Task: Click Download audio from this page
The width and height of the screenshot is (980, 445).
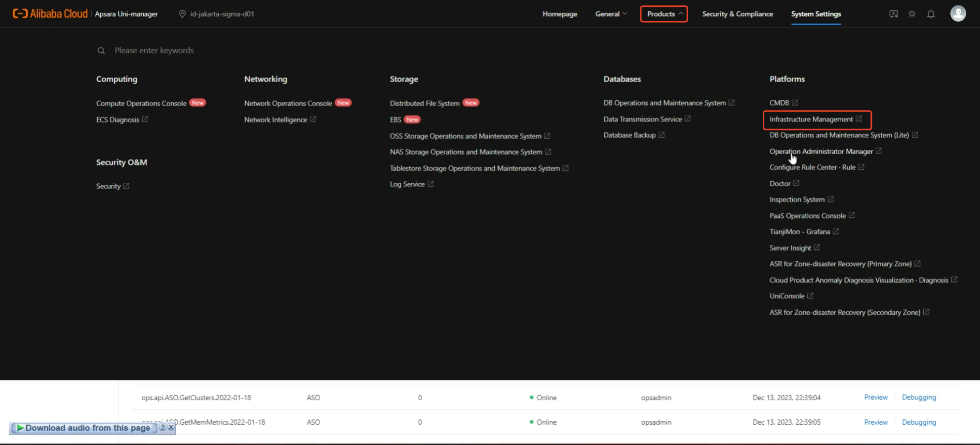Action: pyautogui.click(x=87, y=428)
